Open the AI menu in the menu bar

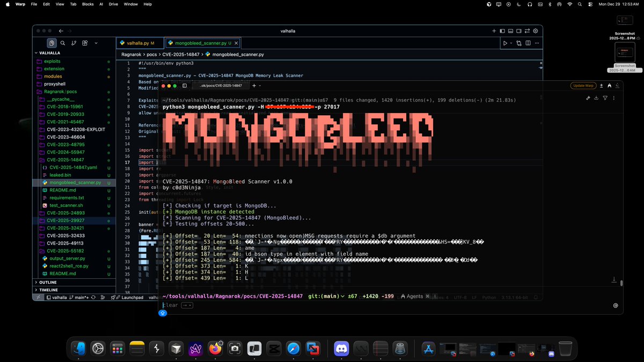(101, 4)
